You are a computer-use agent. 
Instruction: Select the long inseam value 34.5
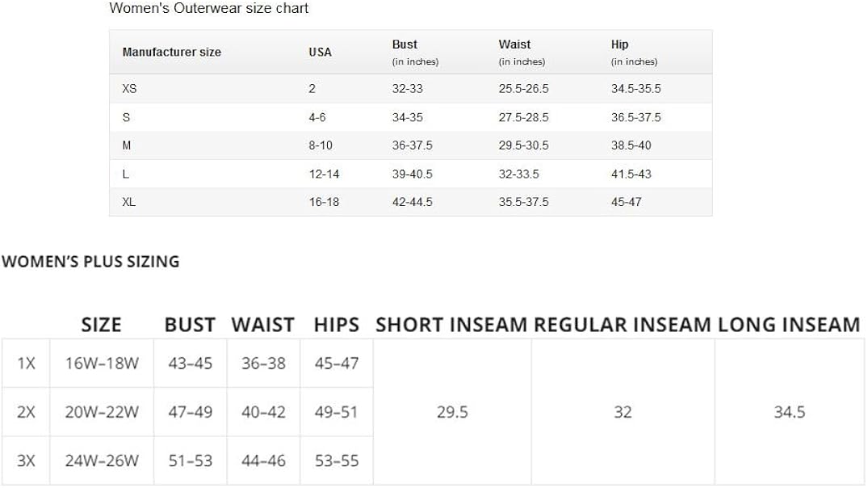pyautogui.click(x=789, y=412)
